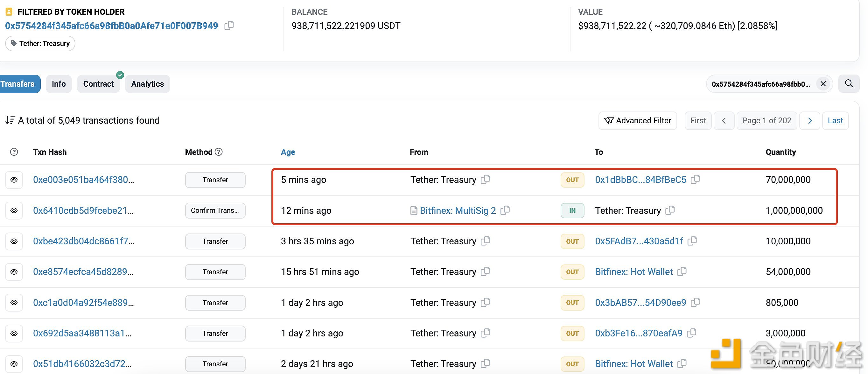Image resolution: width=868 pixels, height=374 pixels.
Task: Open the Info tab
Action: (x=59, y=84)
